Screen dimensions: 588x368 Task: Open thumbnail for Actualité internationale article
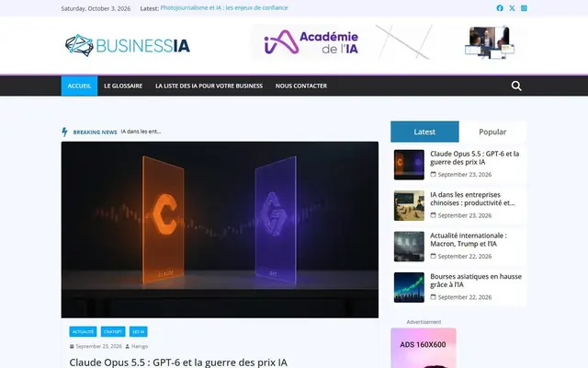(x=409, y=247)
